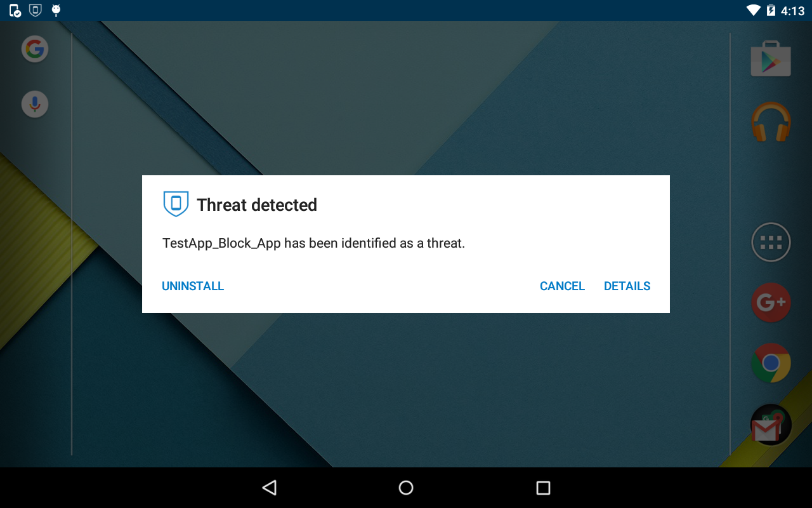Tap the shield icon in the threat dialog
Screen dimensions: 812x508
176,204
